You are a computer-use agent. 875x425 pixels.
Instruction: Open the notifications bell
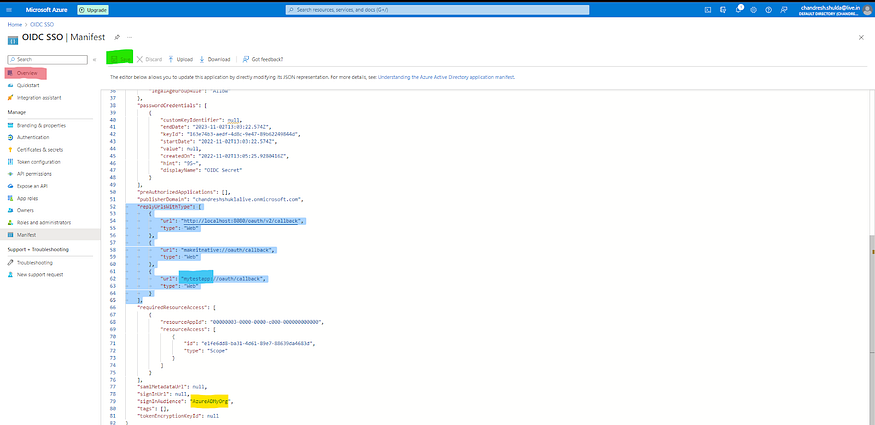pyautogui.click(x=739, y=9)
